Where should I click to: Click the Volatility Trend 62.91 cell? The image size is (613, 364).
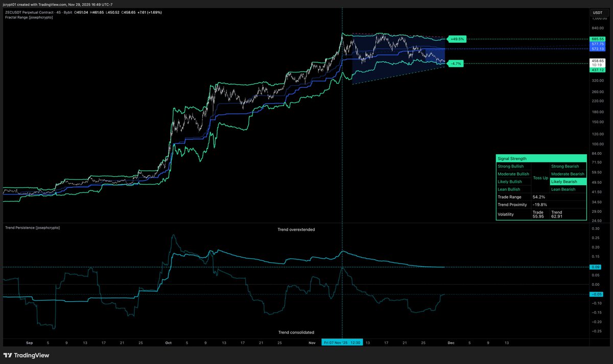[568, 214]
